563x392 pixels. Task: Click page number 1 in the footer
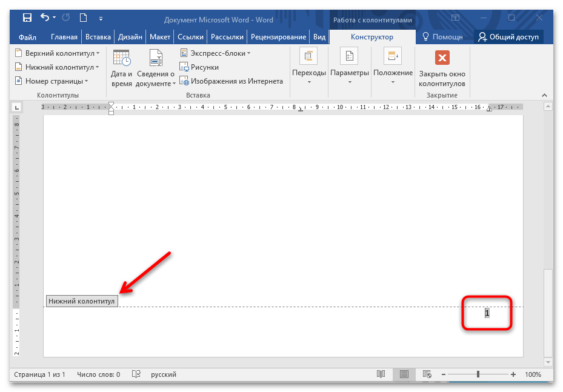pyautogui.click(x=487, y=313)
